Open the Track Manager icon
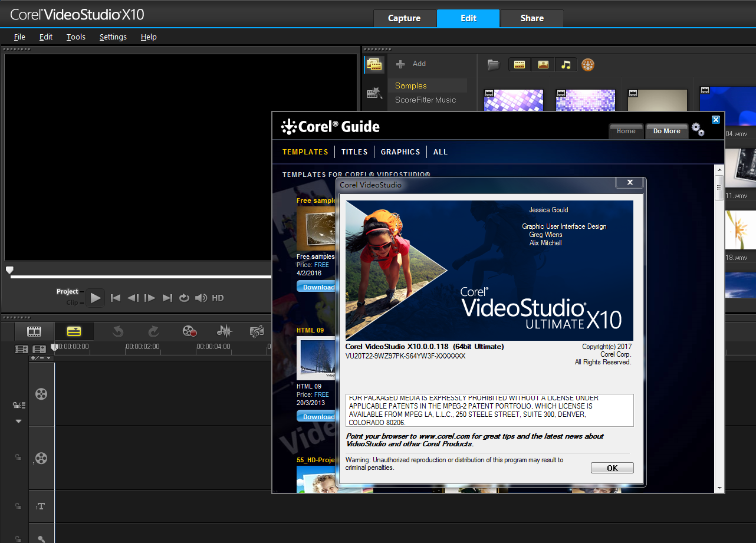This screenshot has width=756, height=543. (x=40, y=350)
